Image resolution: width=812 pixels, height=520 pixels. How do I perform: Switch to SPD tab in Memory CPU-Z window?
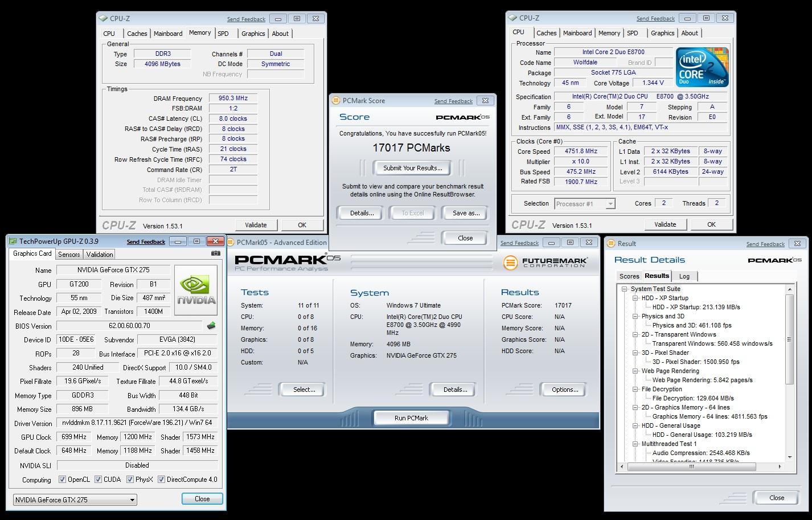(x=223, y=34)
